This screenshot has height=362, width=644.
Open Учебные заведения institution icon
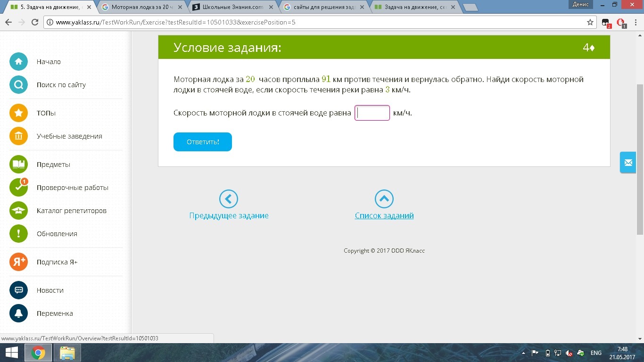pyautogui.click(x=18, y=136)
